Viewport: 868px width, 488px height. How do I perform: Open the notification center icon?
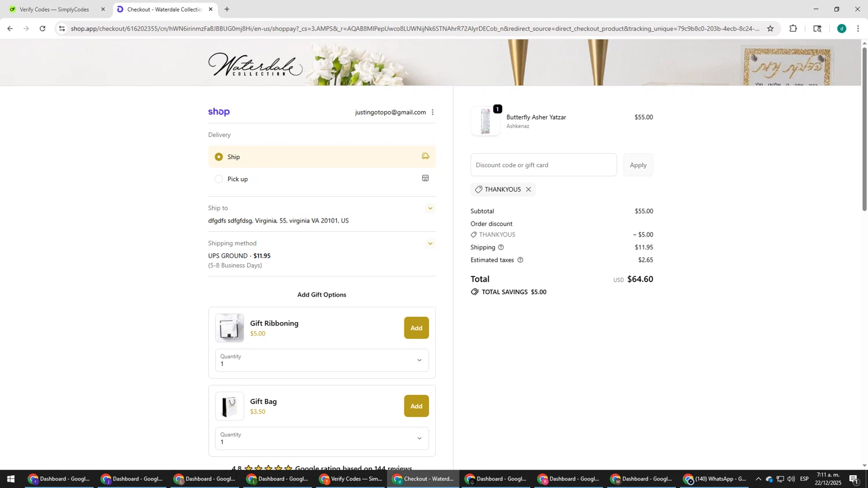[854, 479]
